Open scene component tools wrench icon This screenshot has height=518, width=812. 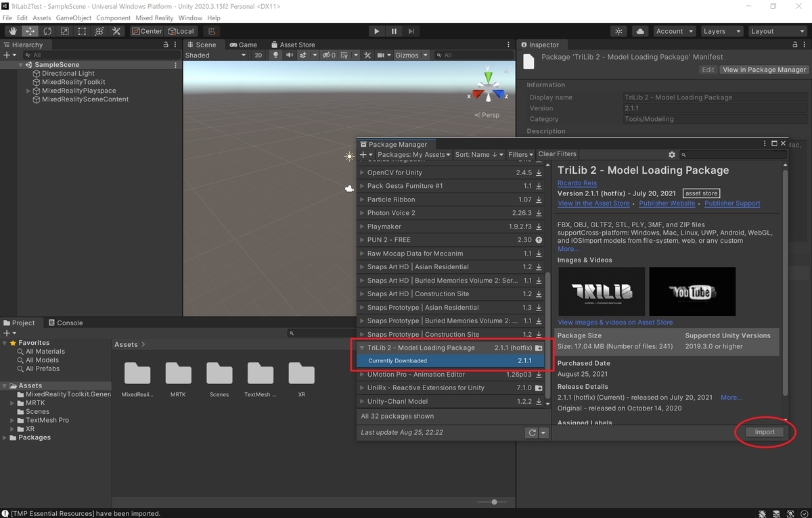[x=367, y=55]
